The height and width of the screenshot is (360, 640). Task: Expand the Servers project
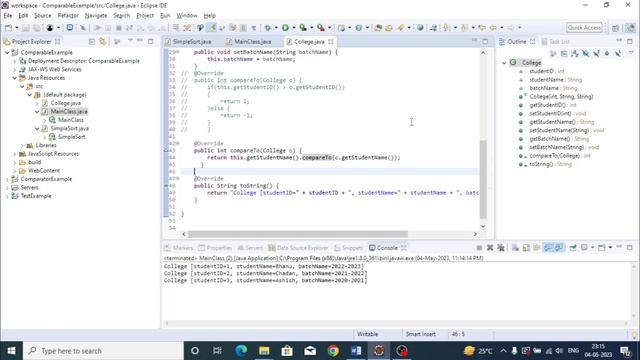[x=7, y=188]
